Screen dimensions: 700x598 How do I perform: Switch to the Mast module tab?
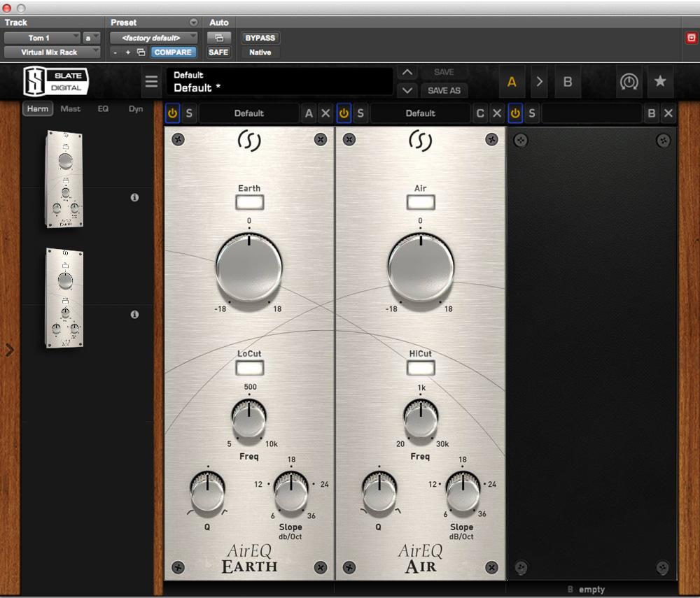pyautogui.click(x=71, y=109)
